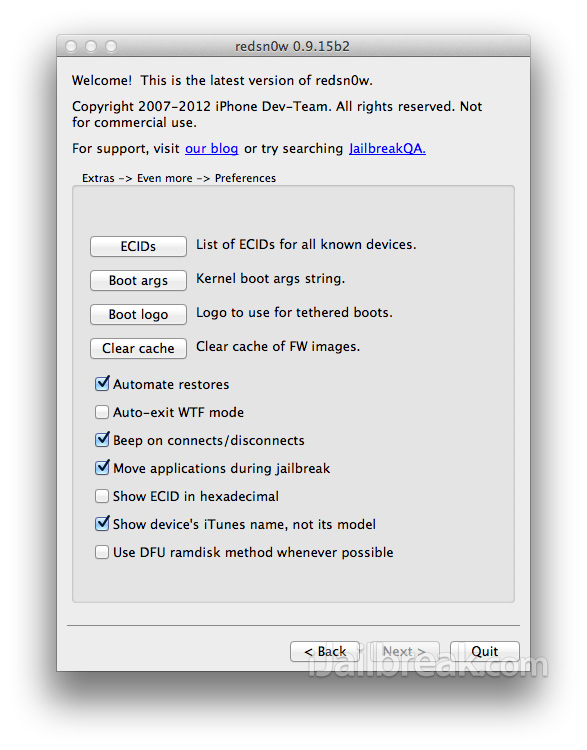
Task: Click 'Kernel boot args string.' text
Action: pyautogui.click(x=270, y=278)
